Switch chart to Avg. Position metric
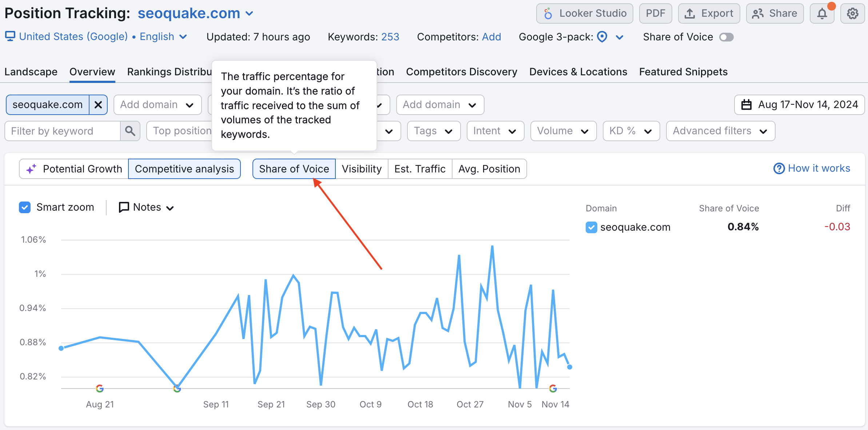The height and width of the screenshot is (430, 868). point(489,169)
